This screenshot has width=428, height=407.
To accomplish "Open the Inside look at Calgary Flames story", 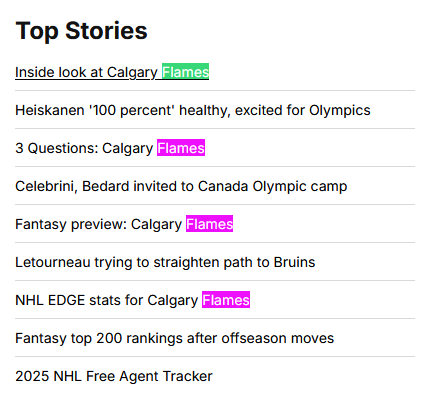I will coord(112,72).
